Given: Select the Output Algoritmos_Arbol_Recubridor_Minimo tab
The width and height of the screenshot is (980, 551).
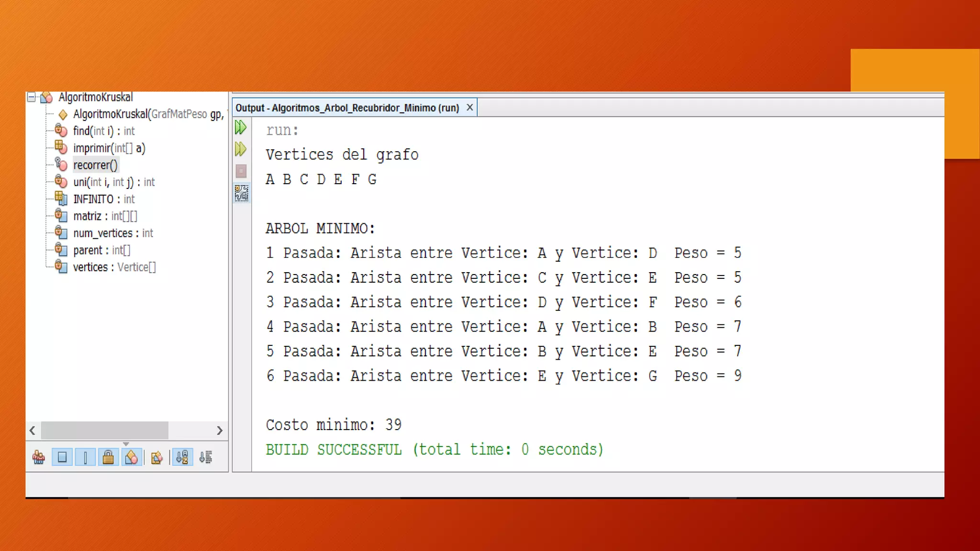Looking at the screenshot, I should click(347, 108).
